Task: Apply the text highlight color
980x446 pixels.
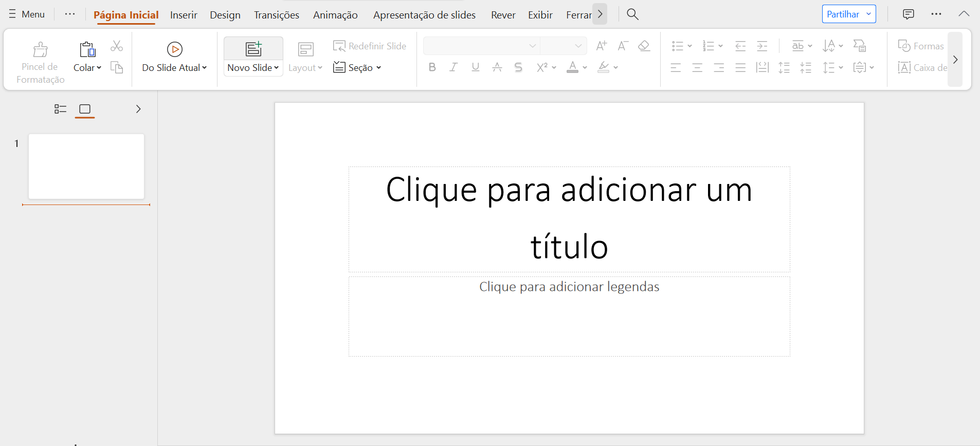Action: (x=604, y=67)
